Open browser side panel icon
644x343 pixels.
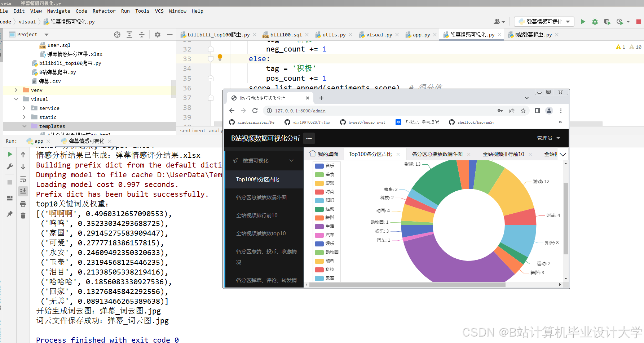(538, 111)
